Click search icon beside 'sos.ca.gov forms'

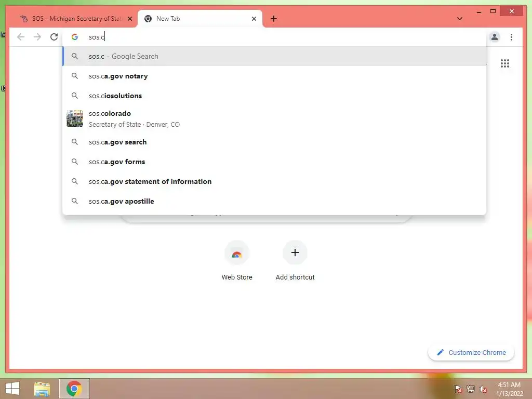point(75,162)
